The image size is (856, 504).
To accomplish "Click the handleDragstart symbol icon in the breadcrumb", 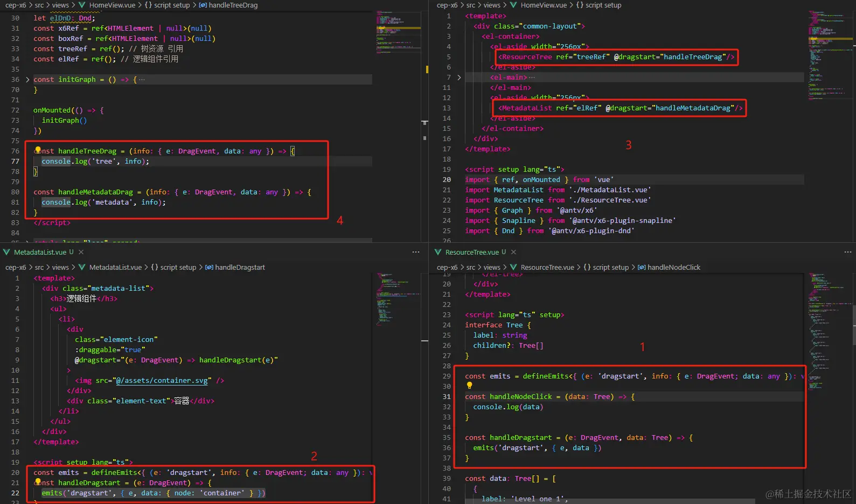I will 209,268.
